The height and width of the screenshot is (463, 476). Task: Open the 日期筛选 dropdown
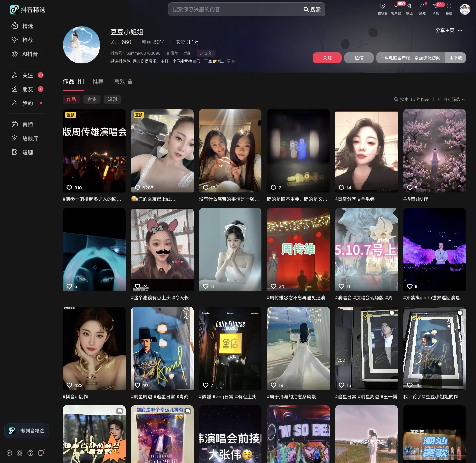point(452,99)
